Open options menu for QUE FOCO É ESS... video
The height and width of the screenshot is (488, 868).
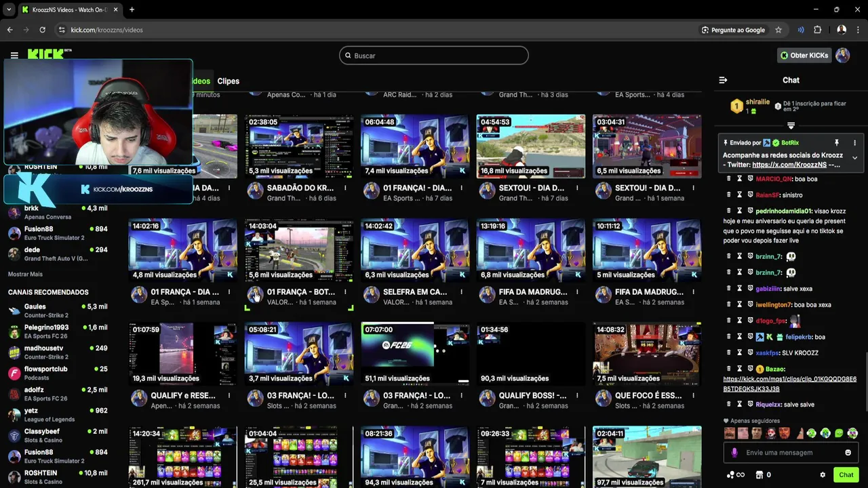(x=693, y=396)
